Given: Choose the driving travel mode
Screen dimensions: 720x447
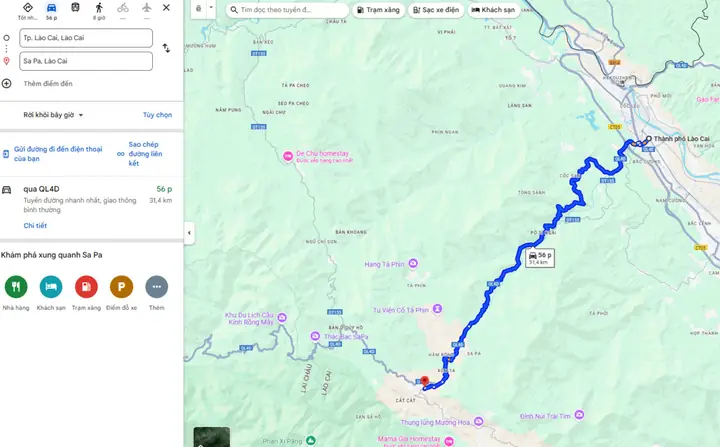Looking at the screenshot, I should coord(51,8).
